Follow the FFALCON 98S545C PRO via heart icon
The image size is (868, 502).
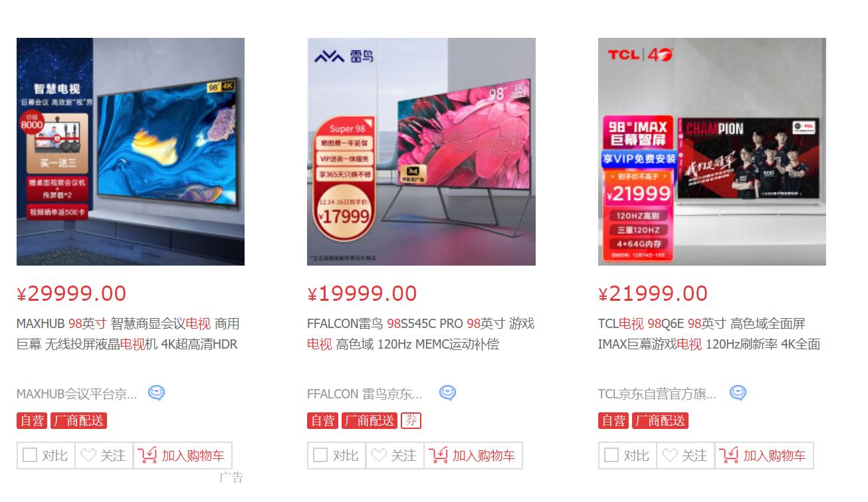pos(379,456)
